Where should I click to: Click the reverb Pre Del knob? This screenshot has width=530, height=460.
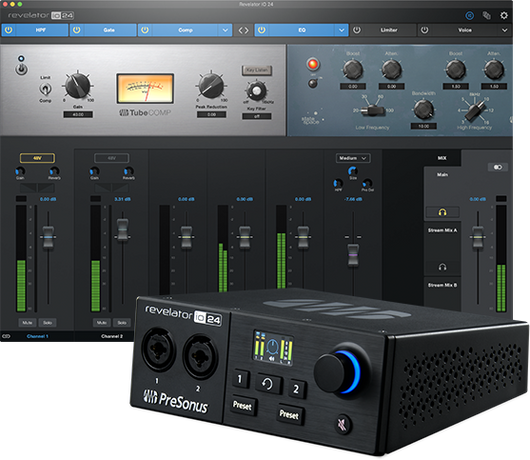click(x=367, y=184)
